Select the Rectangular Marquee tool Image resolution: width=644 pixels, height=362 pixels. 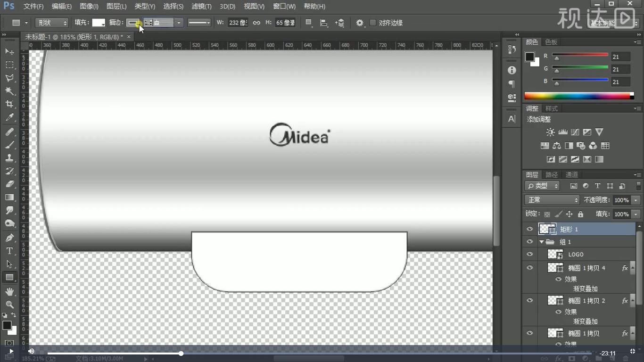pyautogui.click(x=9, y=65)
